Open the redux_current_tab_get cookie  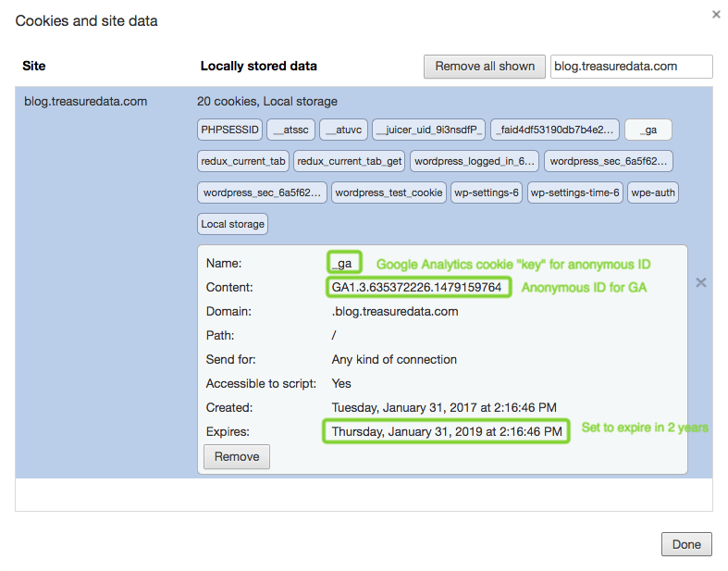tap(349, 161)
